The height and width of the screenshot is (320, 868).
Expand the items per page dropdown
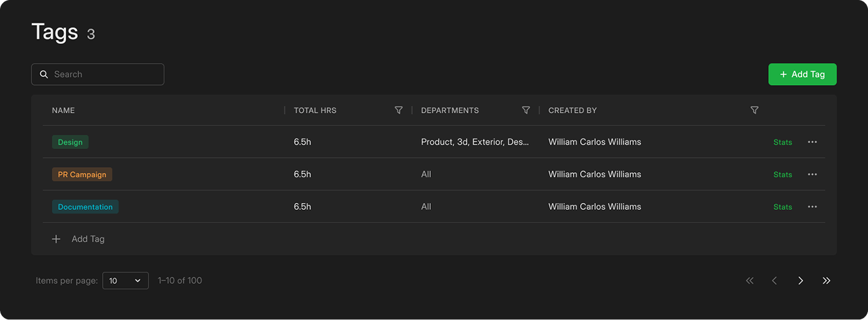(x=125, y=281)
